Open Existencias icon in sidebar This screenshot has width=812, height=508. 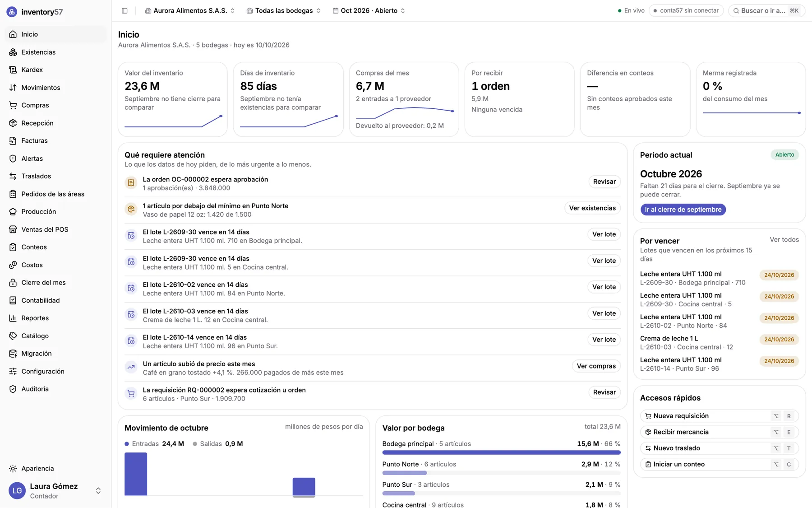(13, 52)
